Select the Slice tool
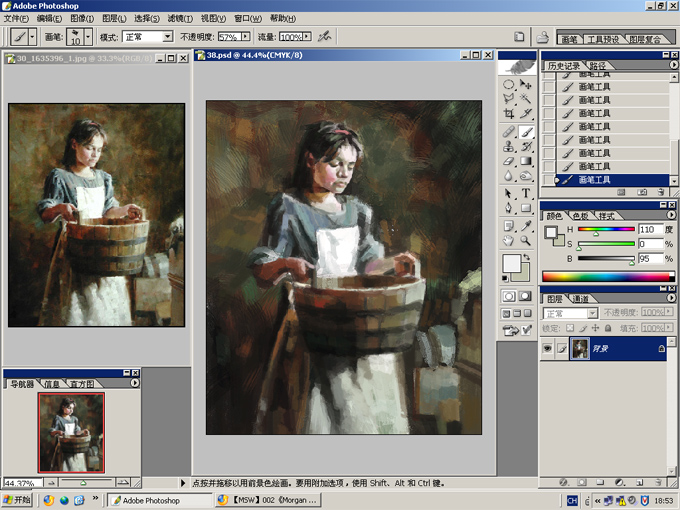The width and height of the screenshot is (680, 510). pyautogui.click(x=526, y=114)
